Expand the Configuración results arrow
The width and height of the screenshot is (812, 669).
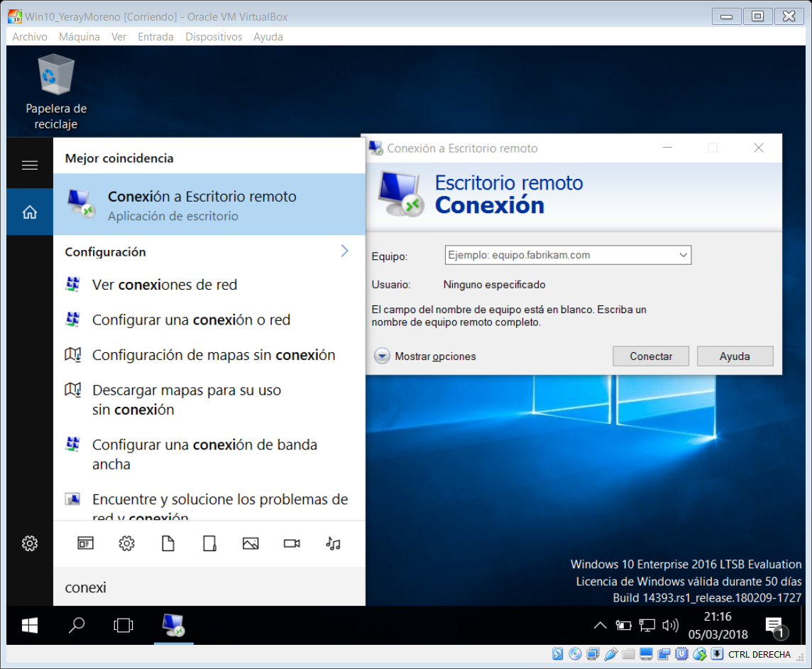(x=344, y=251)
